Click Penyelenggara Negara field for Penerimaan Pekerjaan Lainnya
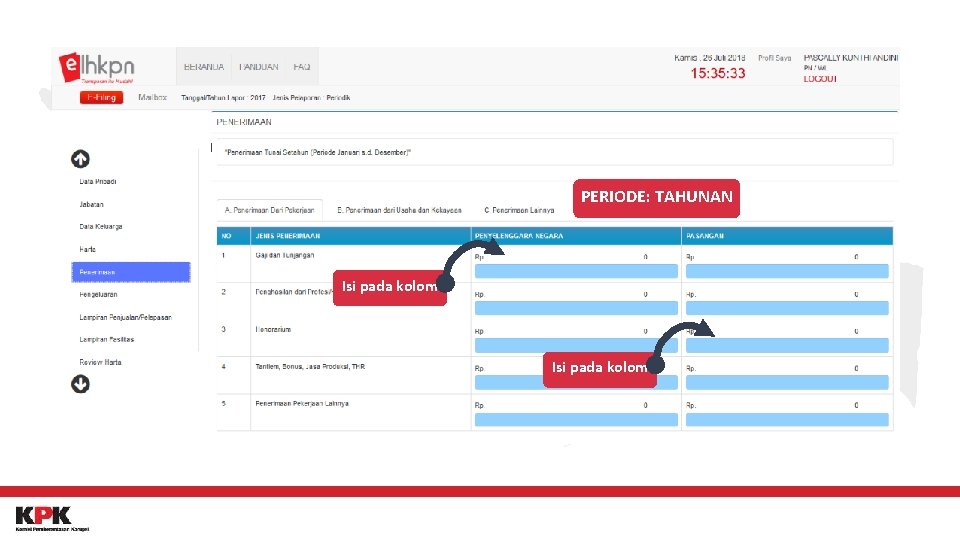 tap(576, 419)
